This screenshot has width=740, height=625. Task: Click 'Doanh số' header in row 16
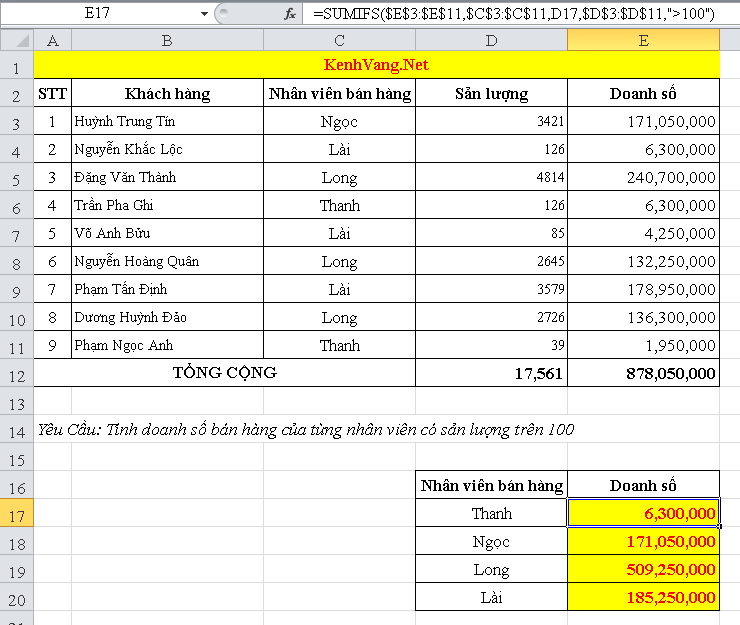643,485
